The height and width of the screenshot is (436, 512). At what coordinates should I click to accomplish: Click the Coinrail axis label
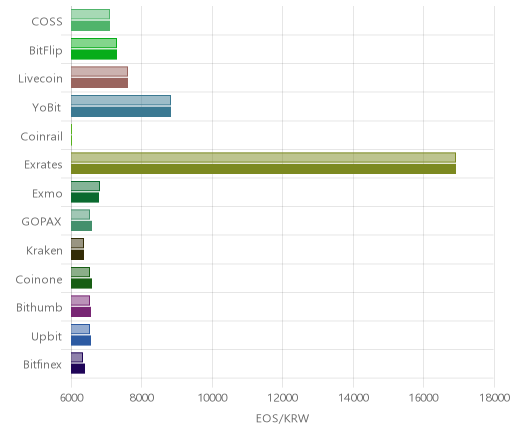[x=42, y=136]
